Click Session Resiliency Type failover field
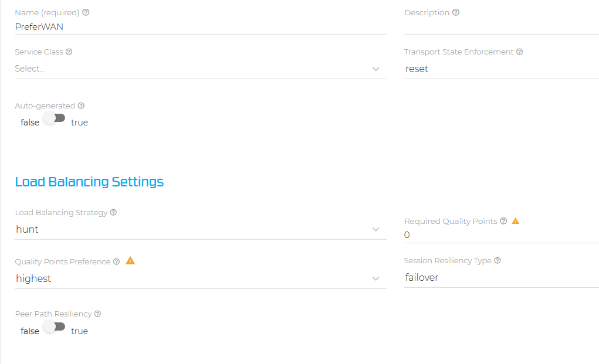This screenshot has height=364, width=599. click(x=501, y=277)
